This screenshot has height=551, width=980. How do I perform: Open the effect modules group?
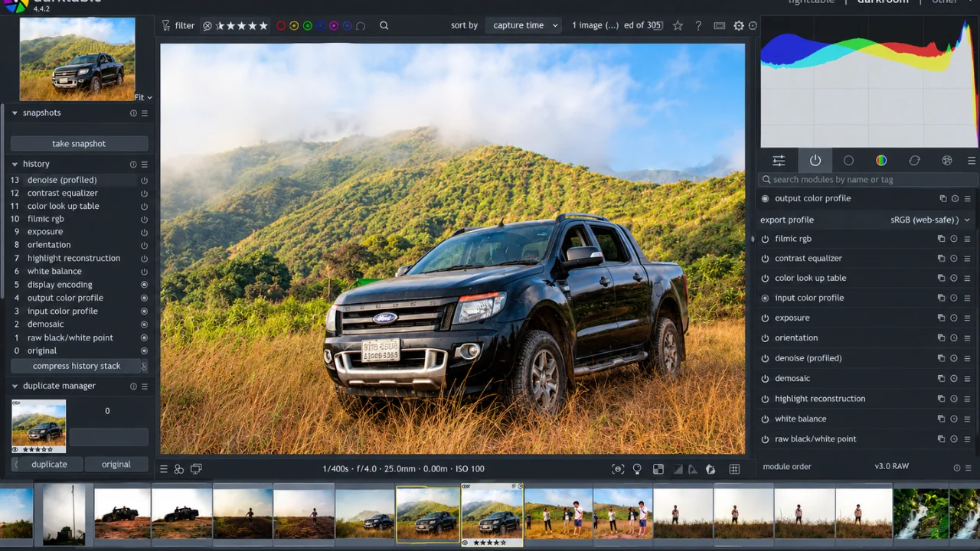tap(947, 161)
